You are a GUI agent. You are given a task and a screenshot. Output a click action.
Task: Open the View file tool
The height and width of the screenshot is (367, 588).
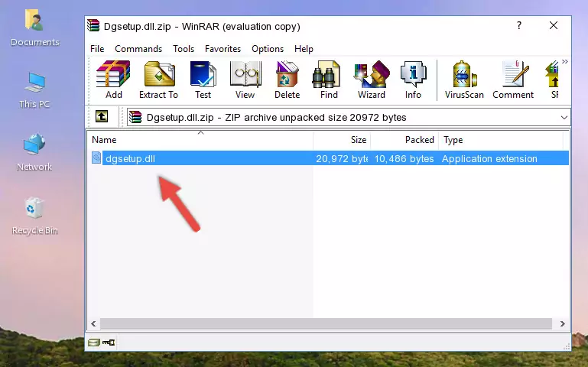245,80
